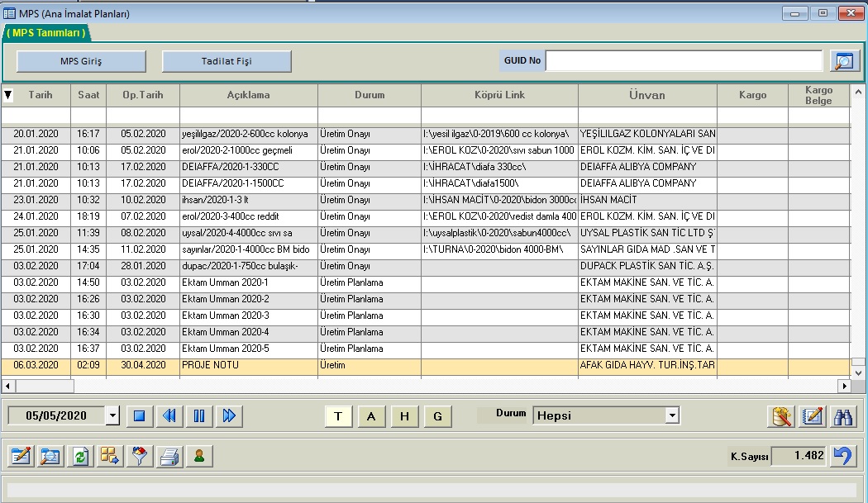Click the MPS Giriş button
Image resolution: width=868 pixels, height=503 pixels.
point(81,61)
